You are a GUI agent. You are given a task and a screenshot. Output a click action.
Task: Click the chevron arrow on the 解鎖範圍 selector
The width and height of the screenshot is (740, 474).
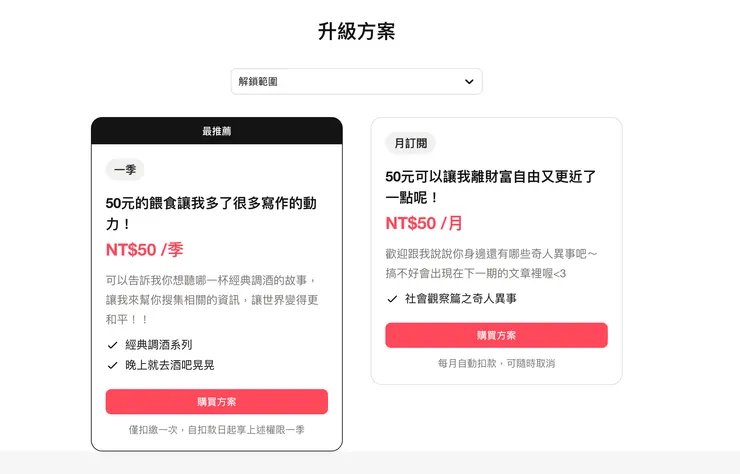(469, 81)
